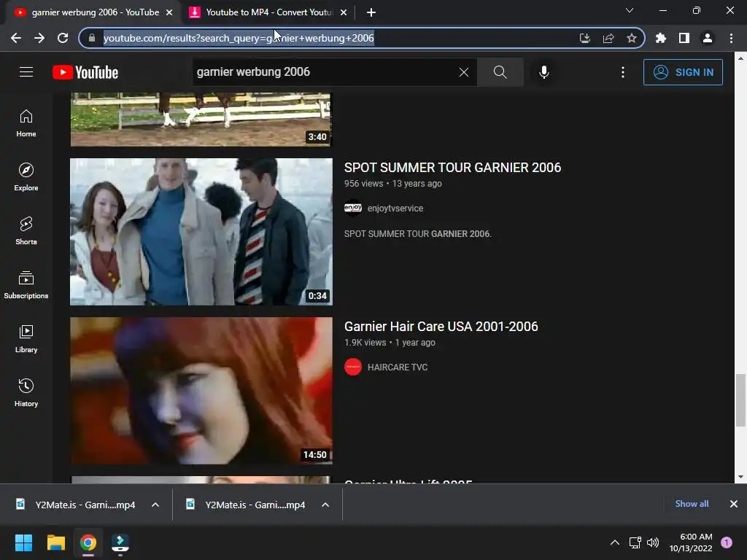The height and width of the screenshot is (560, 747).
Task: Click the browser address bar URL
Action: 239,38
